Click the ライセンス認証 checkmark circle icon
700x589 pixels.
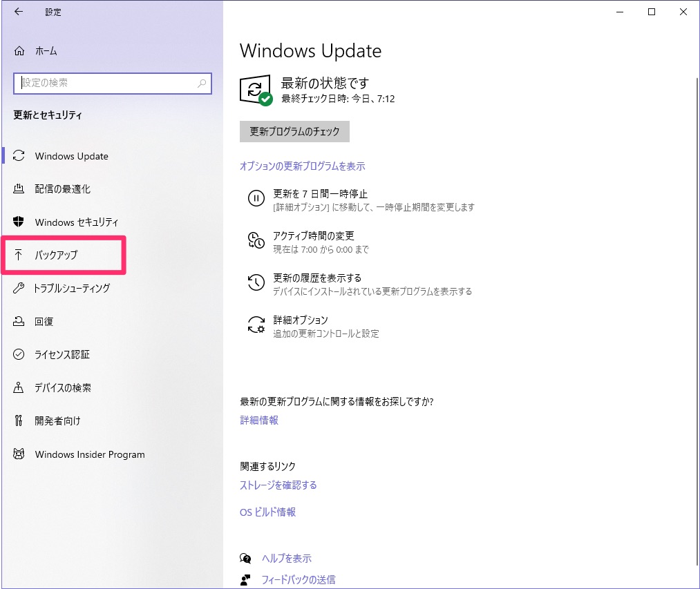click(19, 354)
